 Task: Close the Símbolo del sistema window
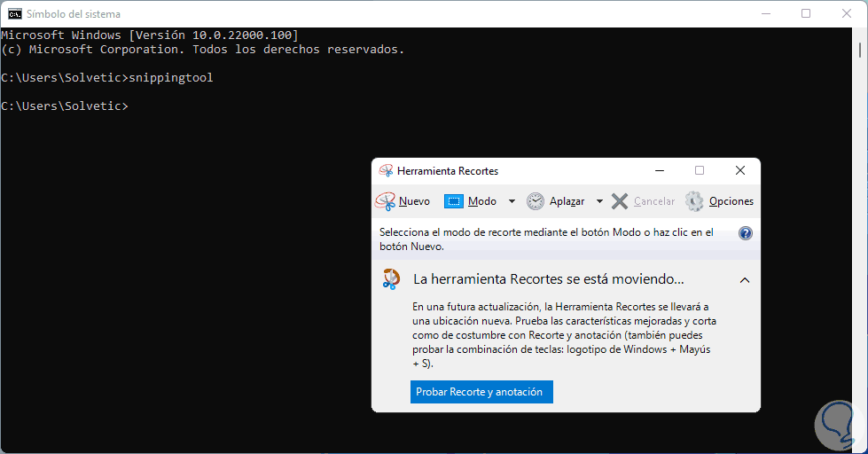pos(847,14)
